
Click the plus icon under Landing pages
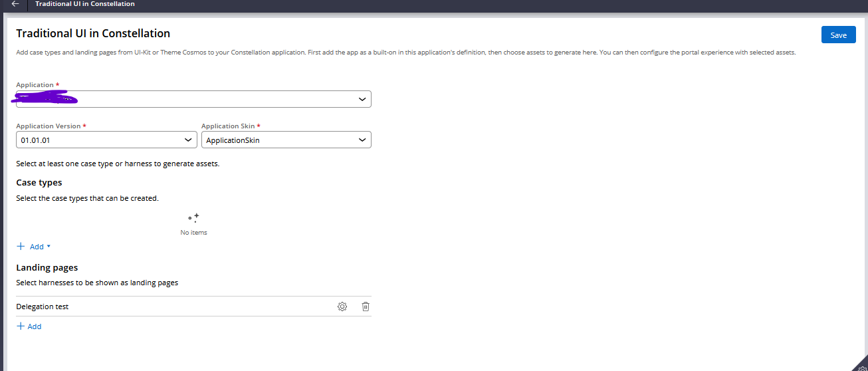coord(21,326)
